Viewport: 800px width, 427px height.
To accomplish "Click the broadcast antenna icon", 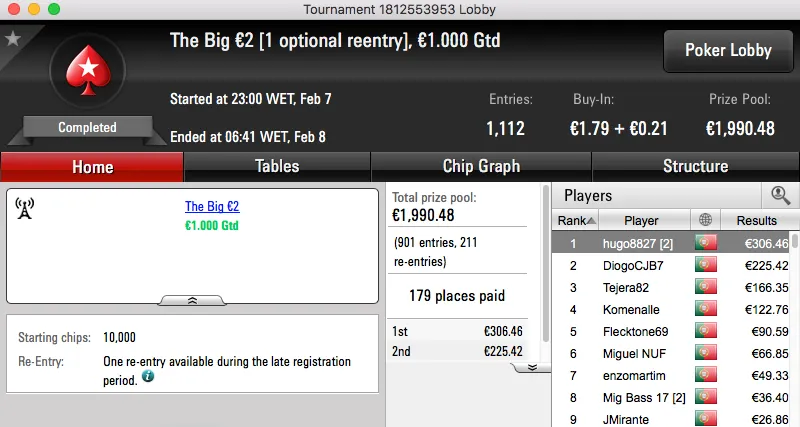I will pyautogui.click(x=25, y=208).
